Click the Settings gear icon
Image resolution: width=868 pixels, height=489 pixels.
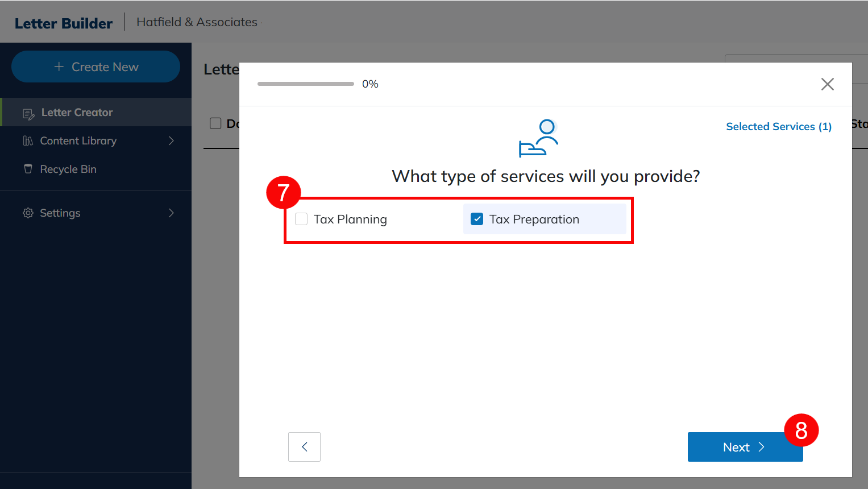pos(28,213)
